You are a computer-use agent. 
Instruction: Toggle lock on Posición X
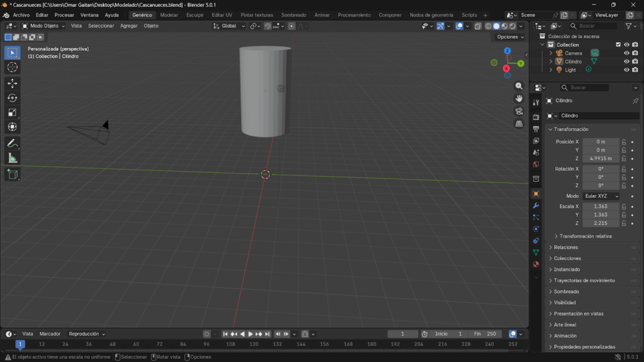click(x=624, y=142)
